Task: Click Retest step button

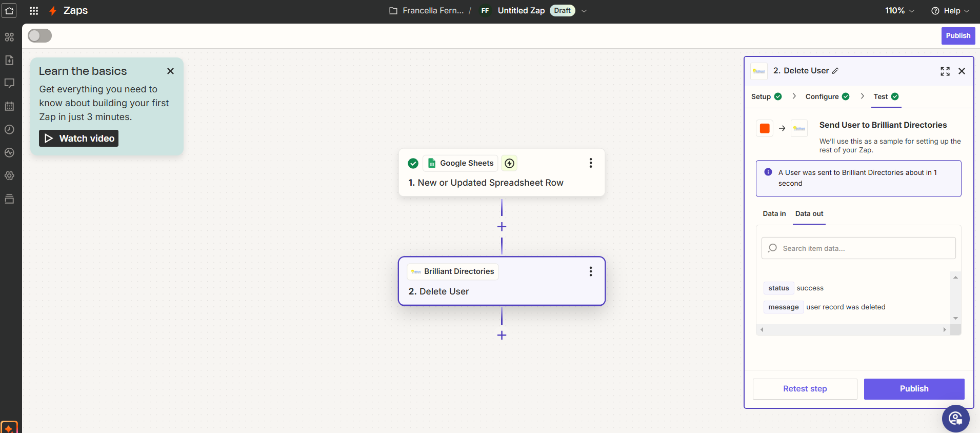Action: point(805,389)
